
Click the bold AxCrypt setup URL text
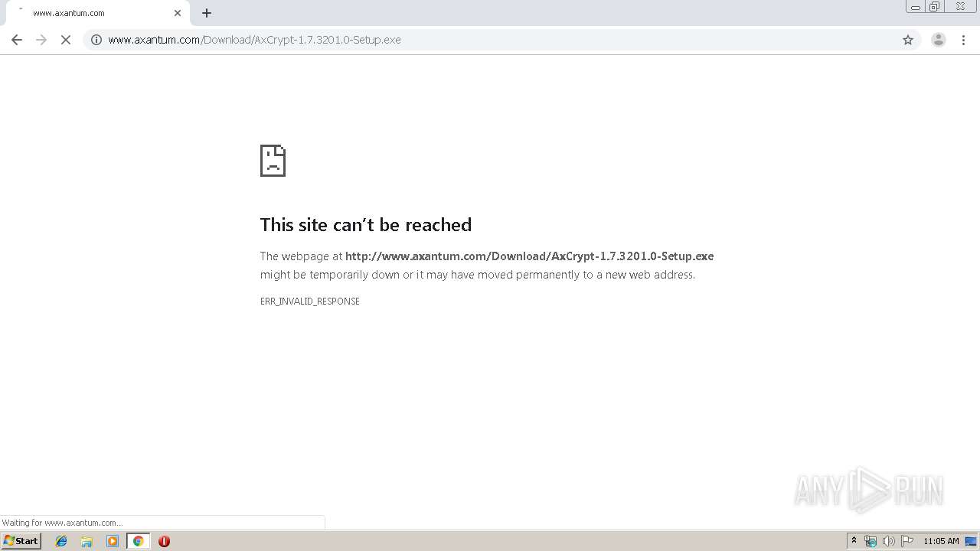point(529,256)
